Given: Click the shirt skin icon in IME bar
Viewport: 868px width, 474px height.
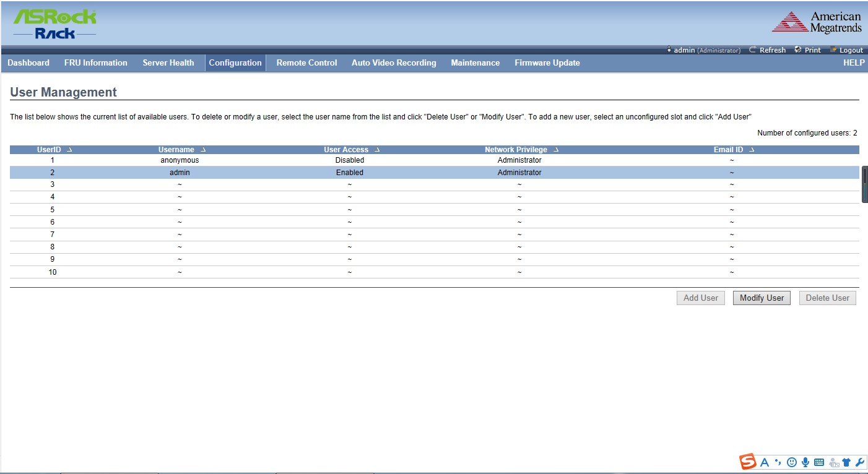Looking at the screenshot, I should (x=846, y=462).
